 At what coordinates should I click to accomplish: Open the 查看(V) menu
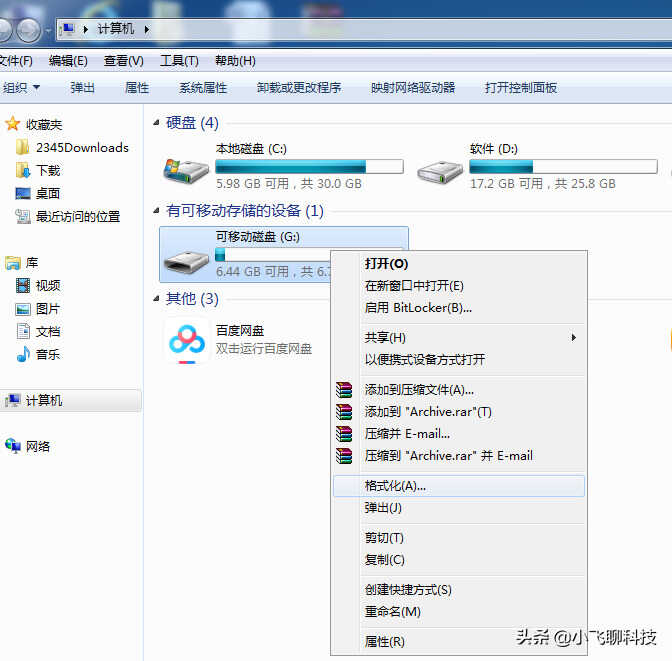(x=123, y=61)
